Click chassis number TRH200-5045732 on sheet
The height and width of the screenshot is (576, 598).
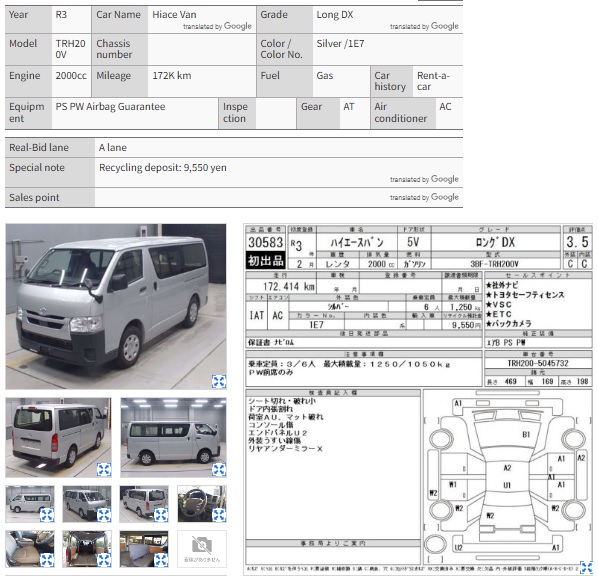coord(538,364)
